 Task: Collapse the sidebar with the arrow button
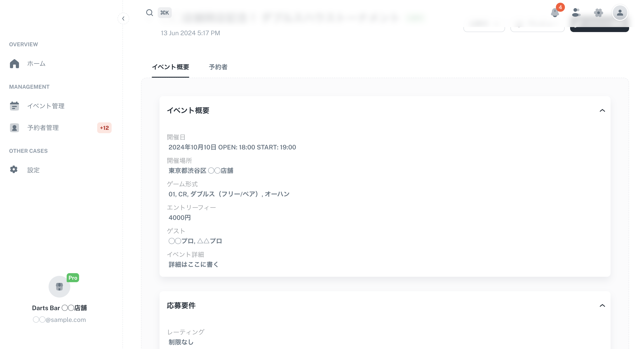(x=123, y=19)
